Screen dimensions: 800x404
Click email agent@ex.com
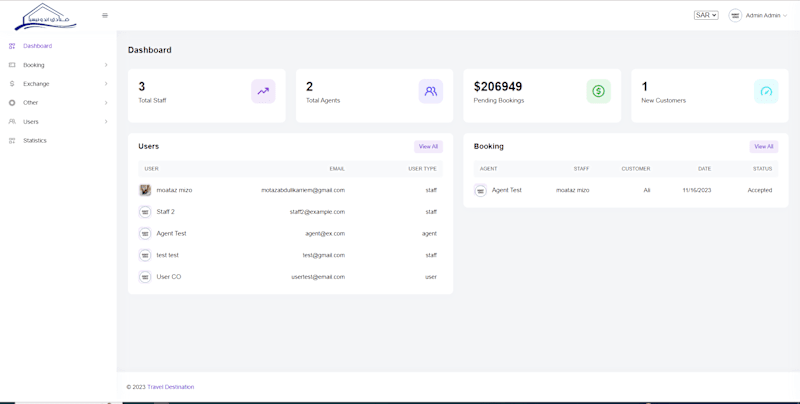pyautogui.click(x=325, y=233)
